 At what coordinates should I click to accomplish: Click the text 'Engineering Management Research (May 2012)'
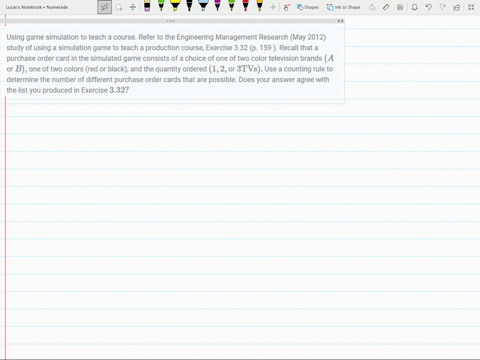click(251, 37)
